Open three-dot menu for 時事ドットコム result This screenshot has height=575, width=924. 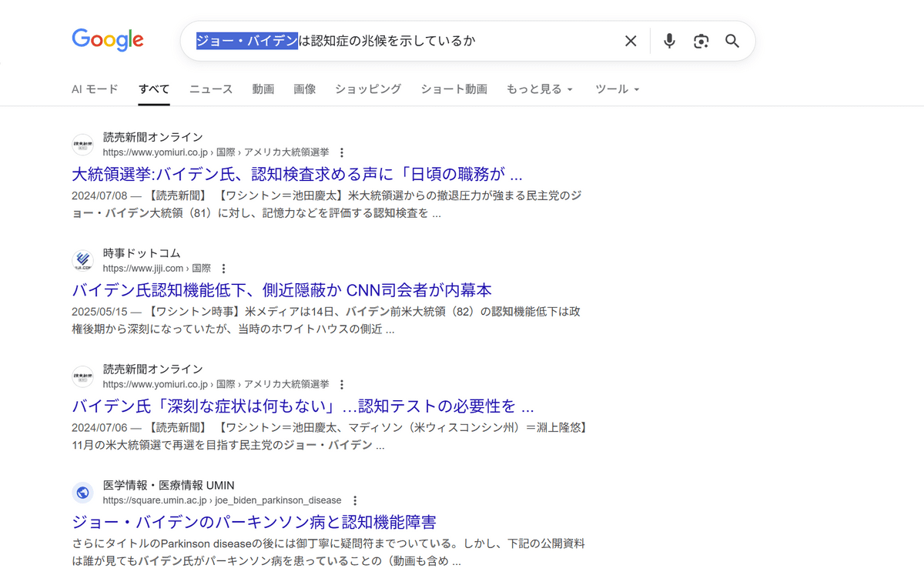click(224, 269)
